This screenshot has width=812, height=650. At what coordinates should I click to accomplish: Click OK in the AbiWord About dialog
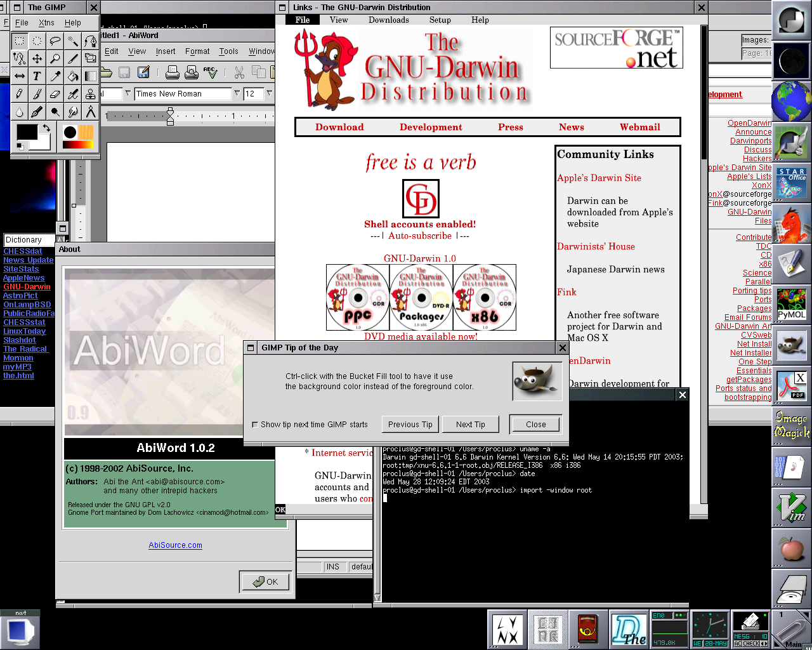266,581
